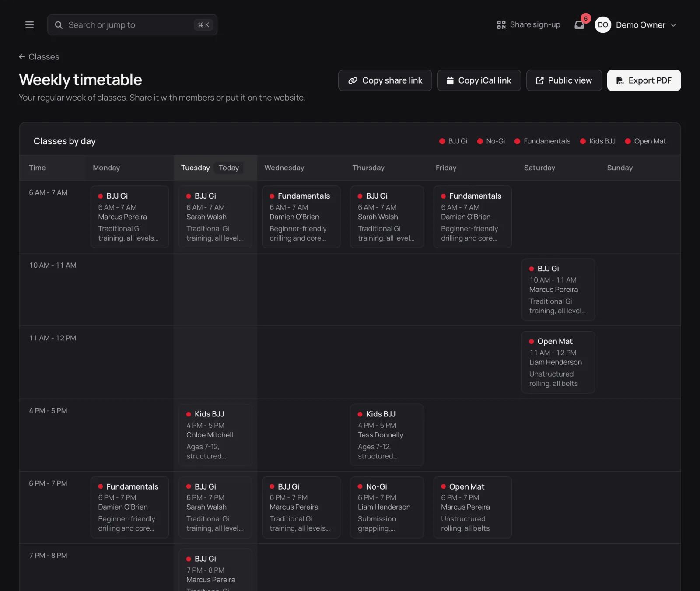Click the Kids BJJ legend entry

pos(598,141)
